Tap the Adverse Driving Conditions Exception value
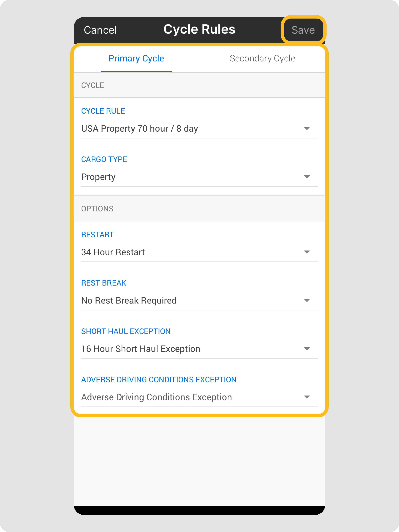This screenshot has width=399, height=532. pyautogui.click(x=156, y=397)
